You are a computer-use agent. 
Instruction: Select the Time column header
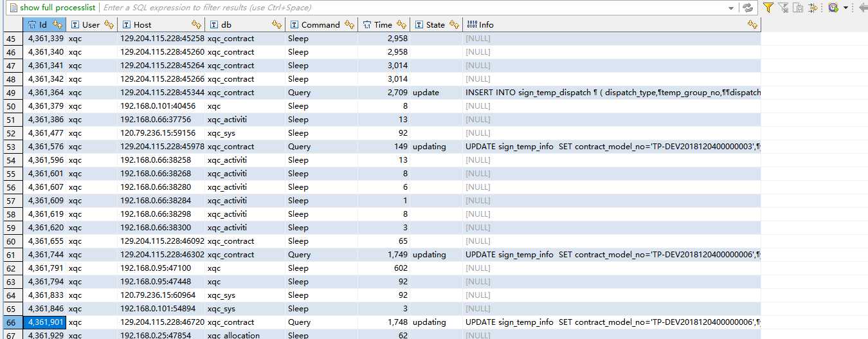384,24
